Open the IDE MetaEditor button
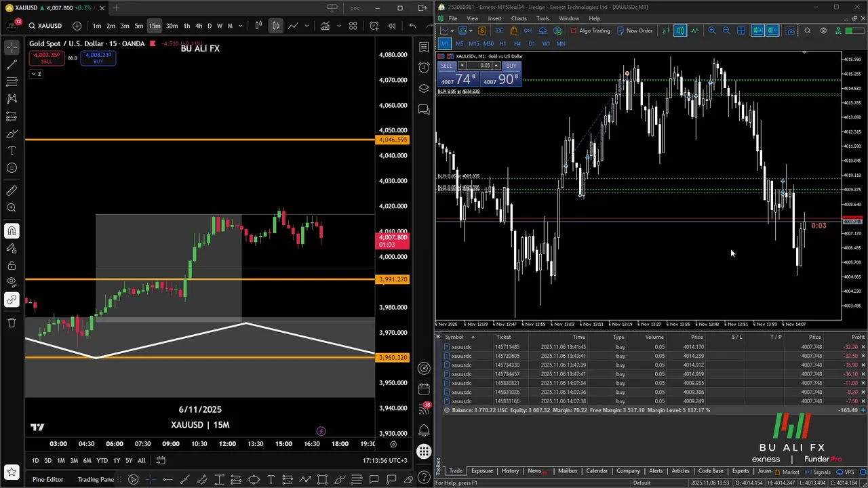 coord(499,30)
